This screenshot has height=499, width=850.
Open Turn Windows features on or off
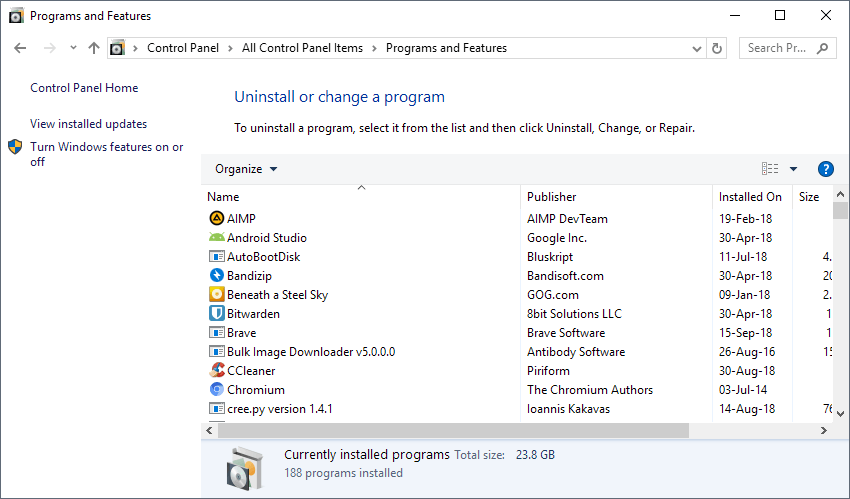(107, 154)
